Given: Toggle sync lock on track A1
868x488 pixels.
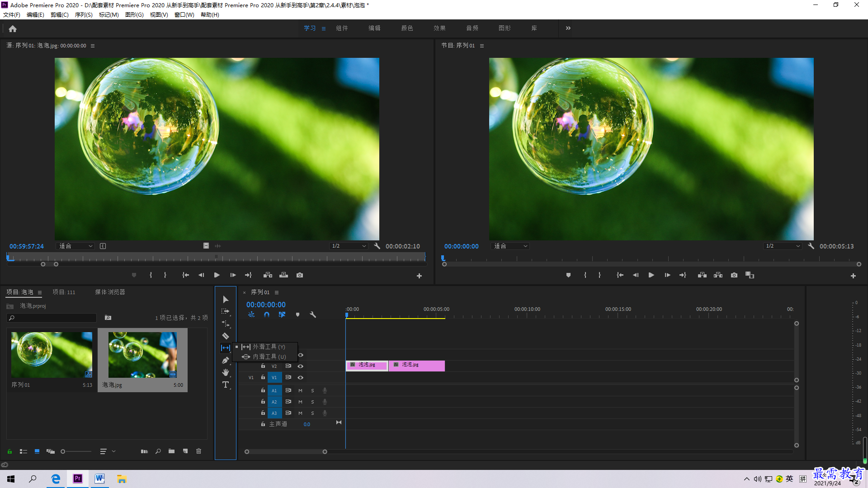Looking at the screenshot, I should (288, 391).
